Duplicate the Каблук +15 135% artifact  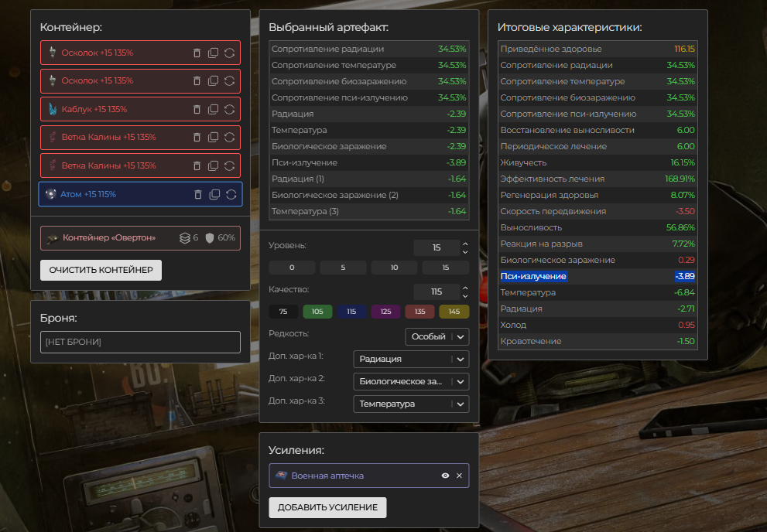214,110
